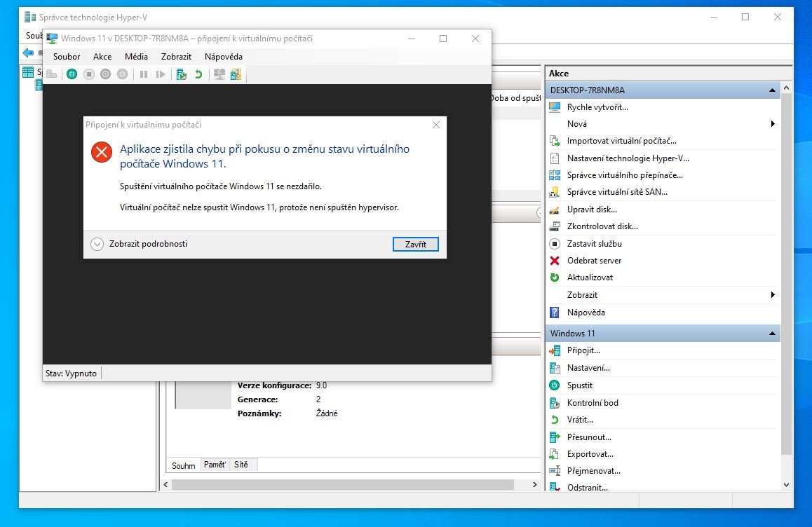Open the Nápověda menu in VM connection window

point(224,57)
